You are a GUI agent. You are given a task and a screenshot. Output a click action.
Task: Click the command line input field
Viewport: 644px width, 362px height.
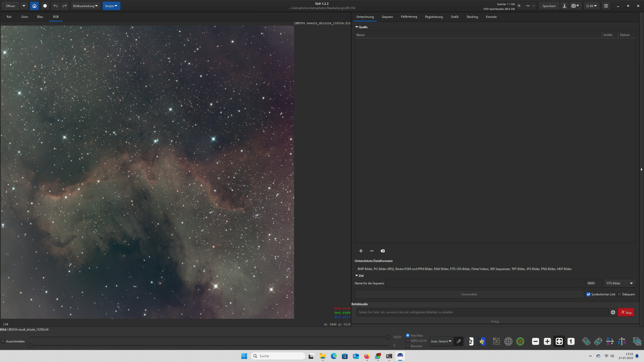482,312
